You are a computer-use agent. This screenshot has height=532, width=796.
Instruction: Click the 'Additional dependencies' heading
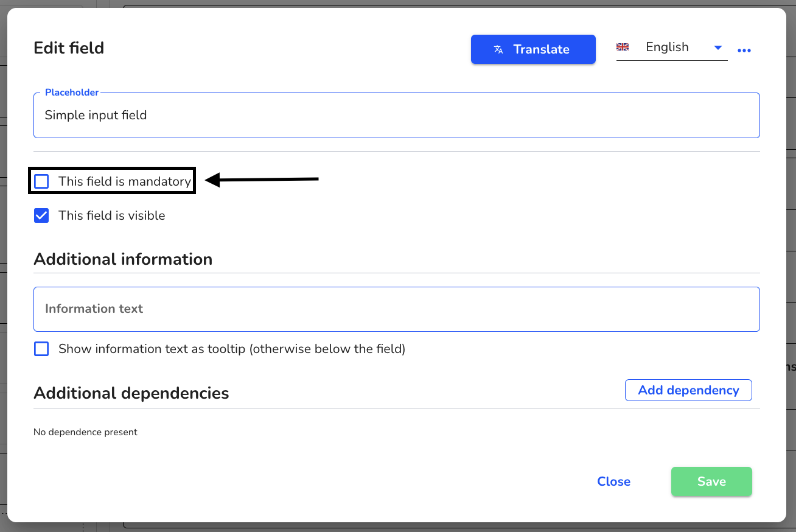[131, 393]
